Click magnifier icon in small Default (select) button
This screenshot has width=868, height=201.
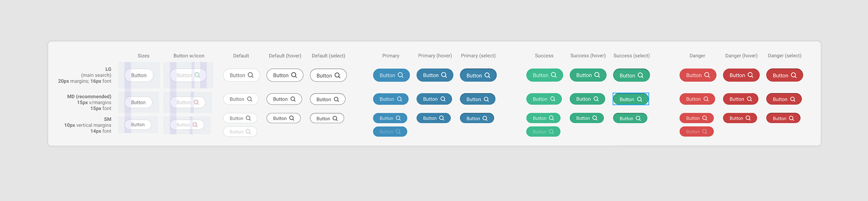335,119
